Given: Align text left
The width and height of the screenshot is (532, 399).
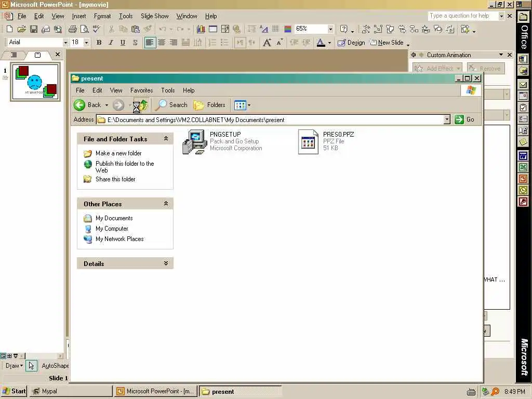Looking at the screenshot, I should [x=150, y=43].
